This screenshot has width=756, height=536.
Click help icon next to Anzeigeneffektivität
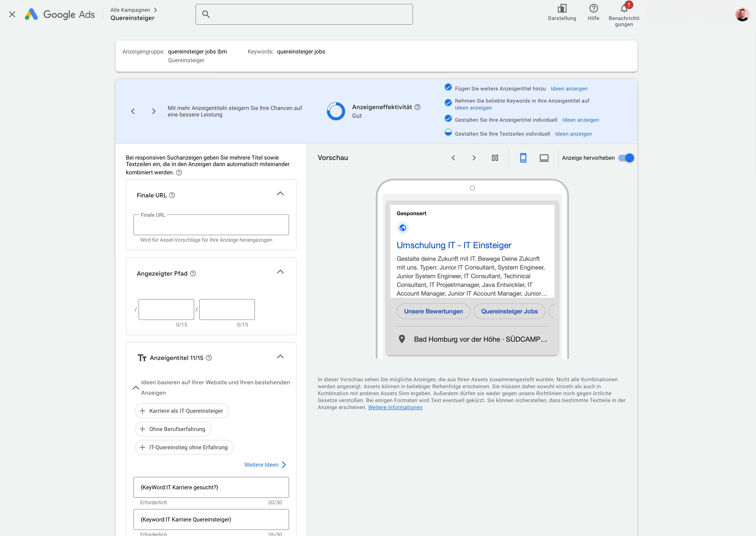click(417, 107)
